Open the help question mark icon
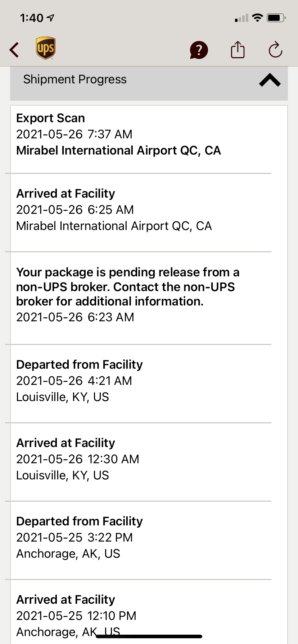Screen dimensions: 298x644 199,50
